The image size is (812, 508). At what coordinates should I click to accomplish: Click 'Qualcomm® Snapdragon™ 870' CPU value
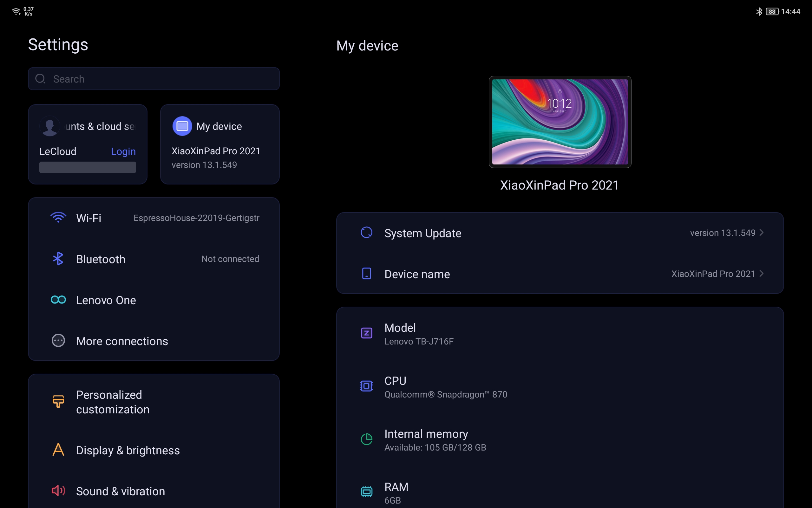(446, 394)
